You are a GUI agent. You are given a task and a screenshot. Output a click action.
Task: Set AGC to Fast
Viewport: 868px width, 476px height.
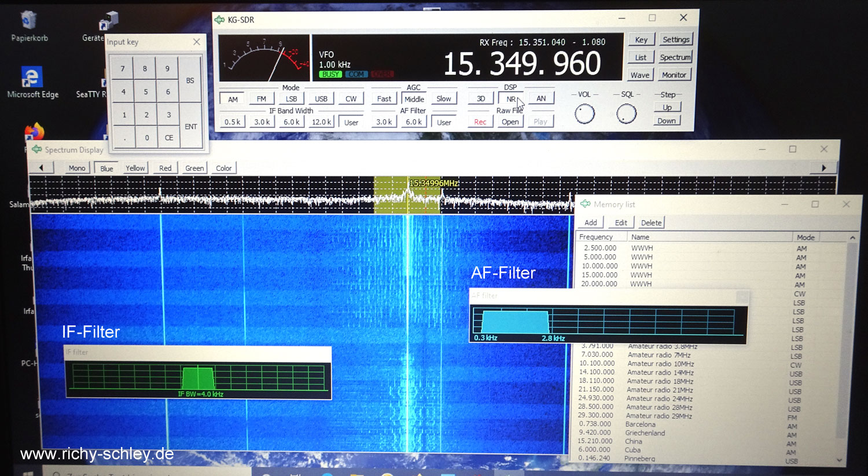(384, 99)
